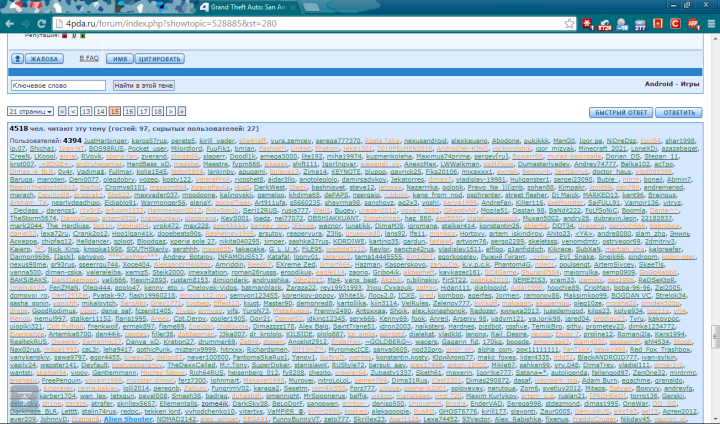Click the ЖАЛОБА complaint button

click(44, 59)
